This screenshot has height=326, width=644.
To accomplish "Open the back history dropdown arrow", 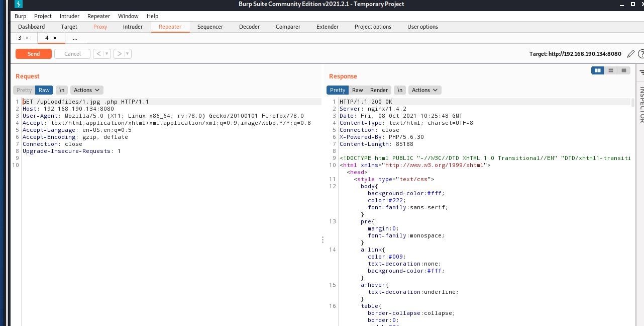I will [x=106, y=54].
